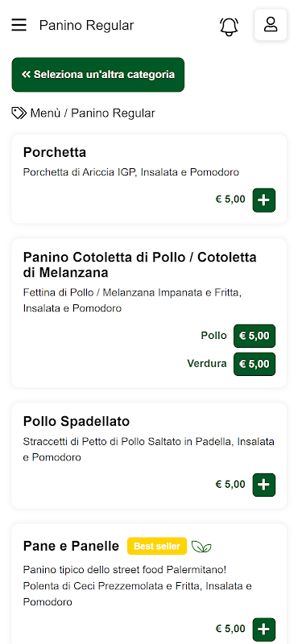Open Panino Cotoletta di Pollo title

(140, 265)
